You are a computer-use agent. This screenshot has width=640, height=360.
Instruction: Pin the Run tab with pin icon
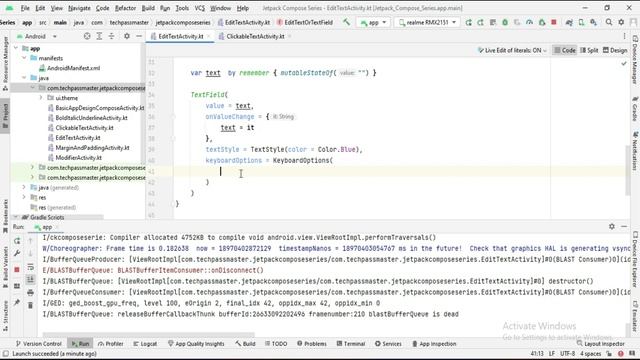pos(17,302)
